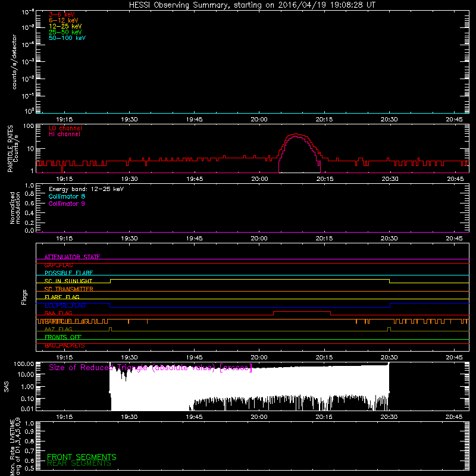The height and width of the screenshot is (476, 476).
Task: Click the SAA_FLAG label
Action: point(58,313)
